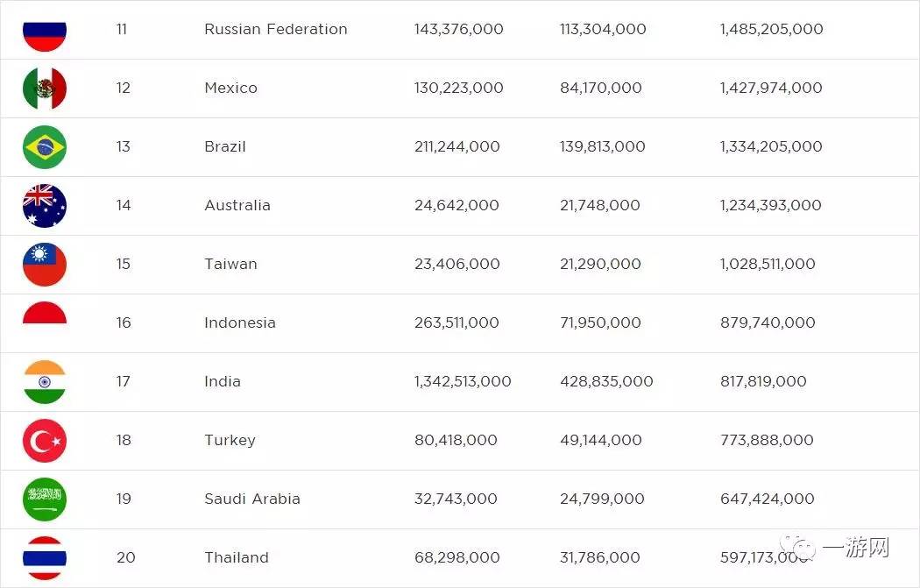
Task: Click the Russian Federation flag icon
Action: pyautogui.click(x=45, y=31)
